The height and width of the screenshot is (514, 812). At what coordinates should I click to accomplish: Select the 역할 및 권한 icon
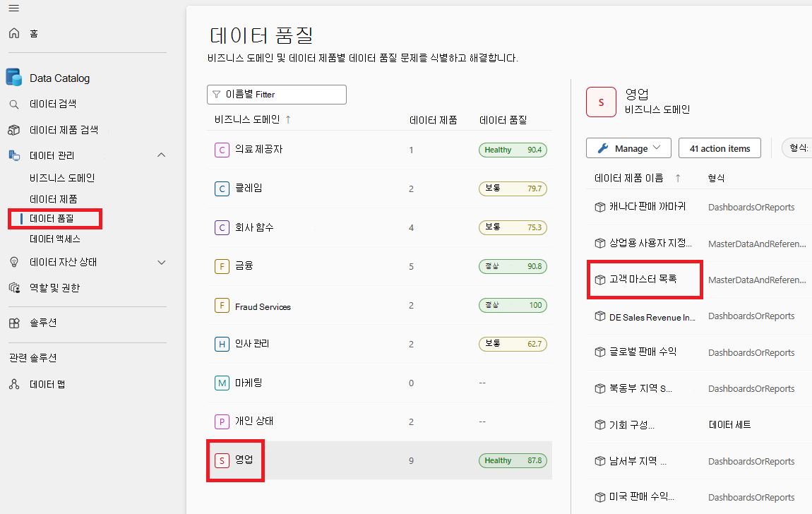[x=13, y=287]
